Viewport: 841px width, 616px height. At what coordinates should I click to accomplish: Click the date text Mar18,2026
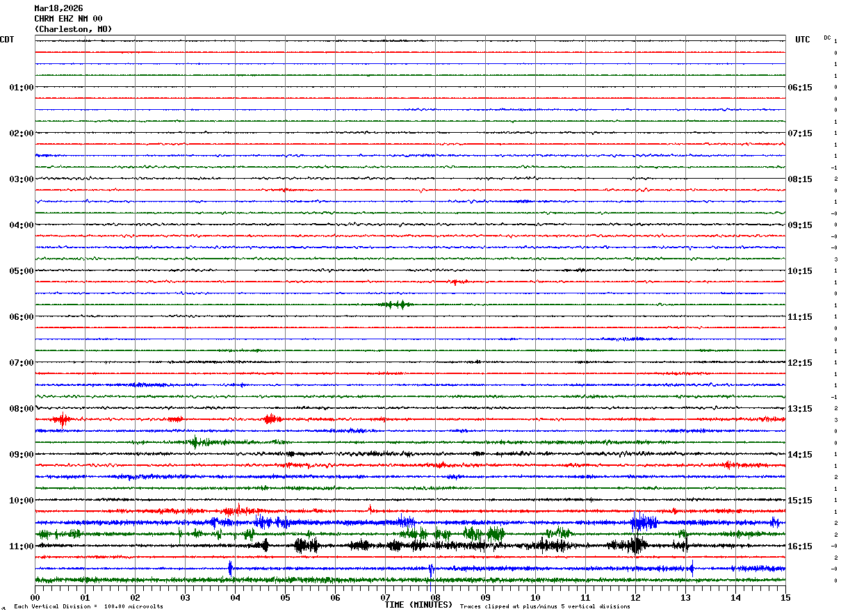(58, 8)
